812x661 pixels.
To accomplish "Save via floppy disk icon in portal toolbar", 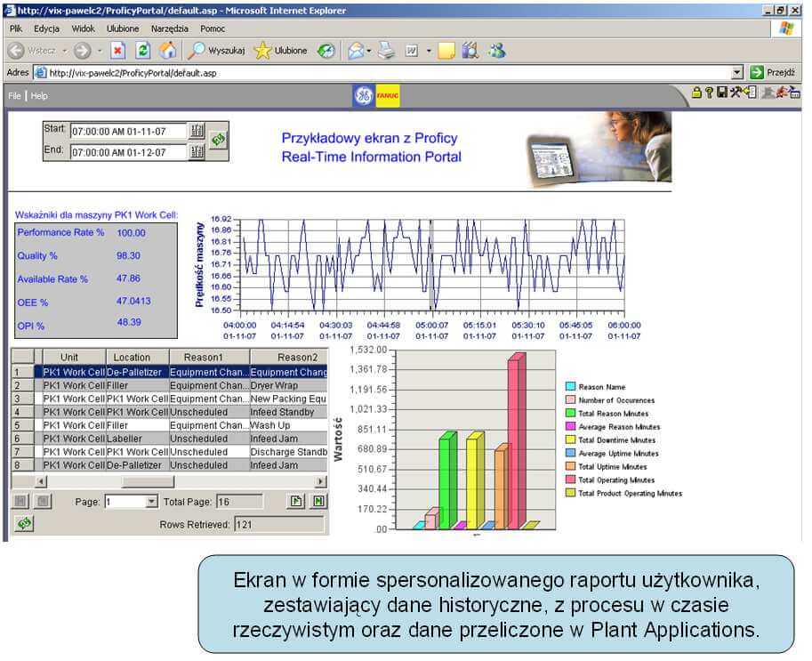I will pos(721,93).
